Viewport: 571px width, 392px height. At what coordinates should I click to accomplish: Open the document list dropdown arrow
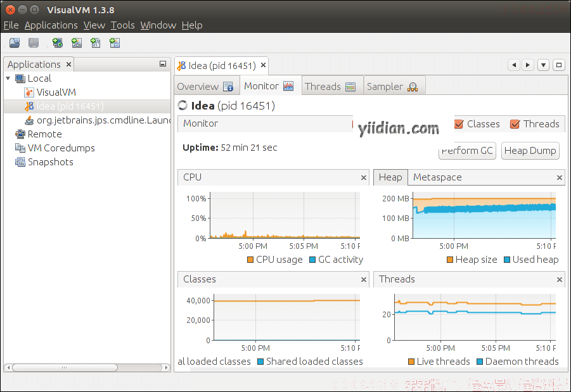point(543,65)
